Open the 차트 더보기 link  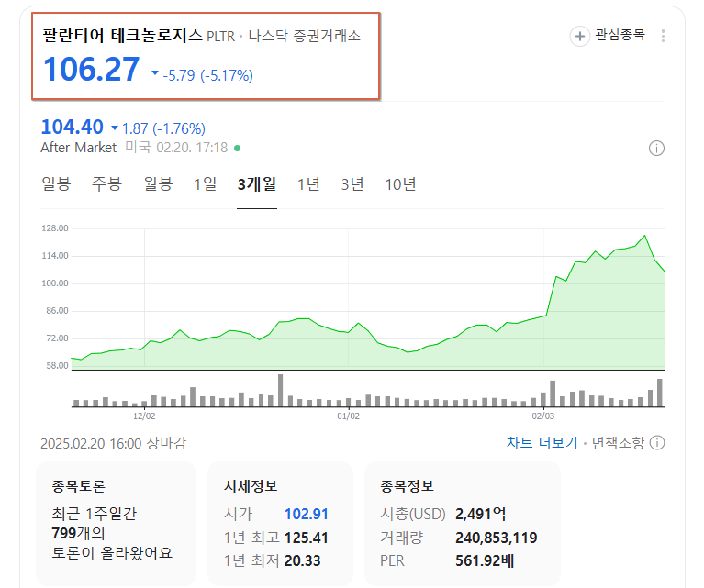click(542, 442)
